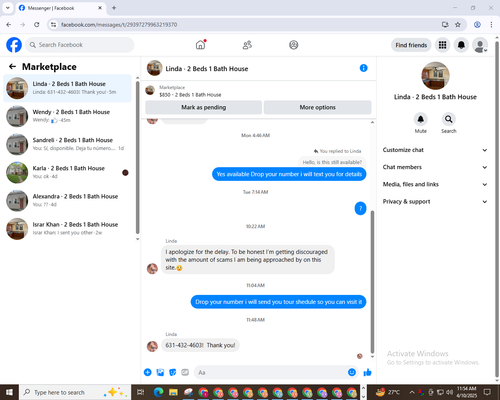Click the address bar URL
Viewport: 500px width, 400px height.
pyautogui.click(x=119, y=25)
